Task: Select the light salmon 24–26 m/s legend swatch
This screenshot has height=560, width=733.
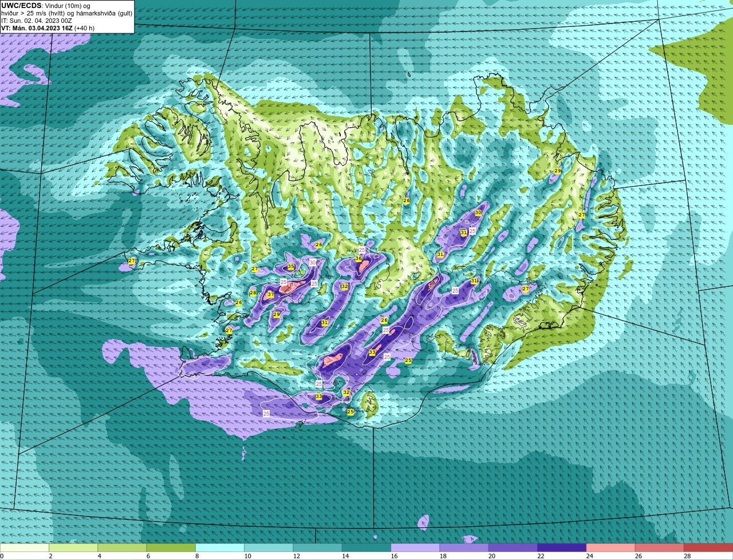Action: coord(611,547)
